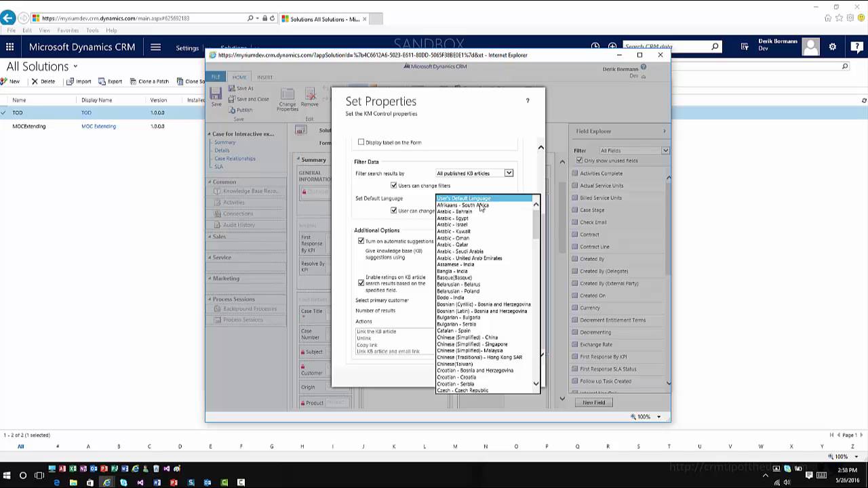Toggle Turn on automatic suggestions checkbox
This screenshot has width=868, height=488.
point(361,241)
